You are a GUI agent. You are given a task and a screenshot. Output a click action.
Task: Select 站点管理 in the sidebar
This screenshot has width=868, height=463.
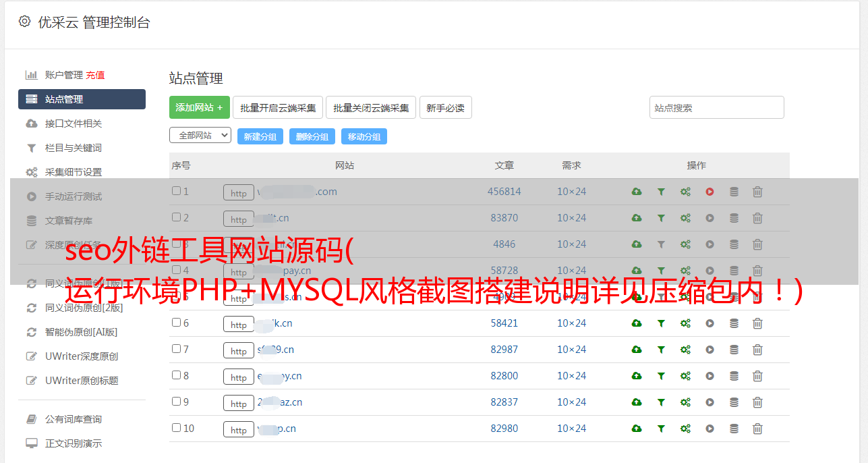click(82, 99)
